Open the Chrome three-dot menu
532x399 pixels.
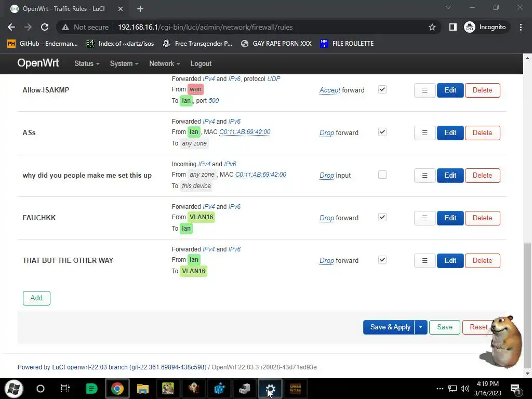tap(521, 27)
